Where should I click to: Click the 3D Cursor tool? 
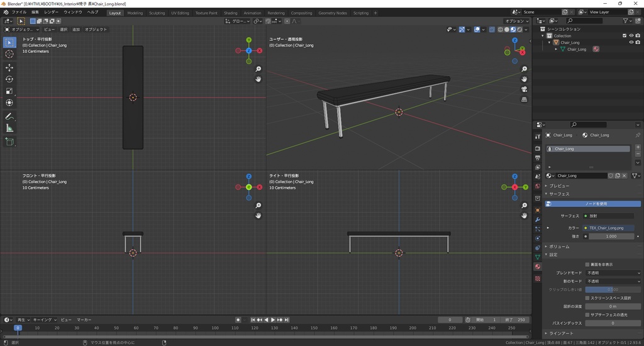(9, 54)
